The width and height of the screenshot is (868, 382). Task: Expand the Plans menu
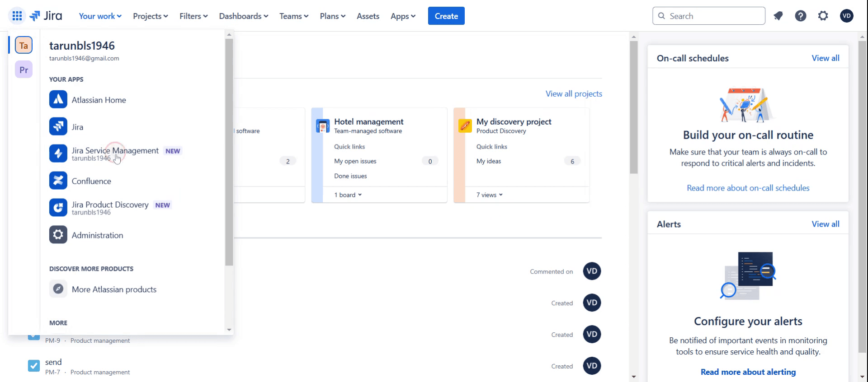[x=333, y=16]
